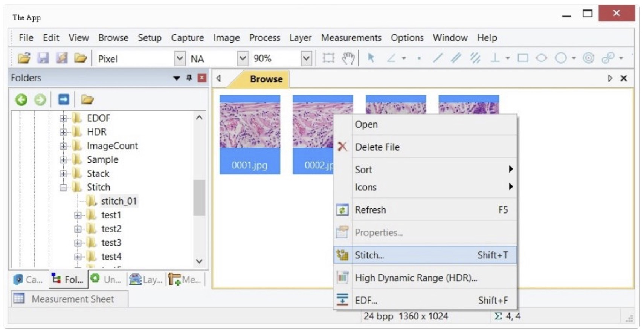Click the fourth toolbar folder browse icon
This screenshot has width=644, height=333.
click(80, 58)
